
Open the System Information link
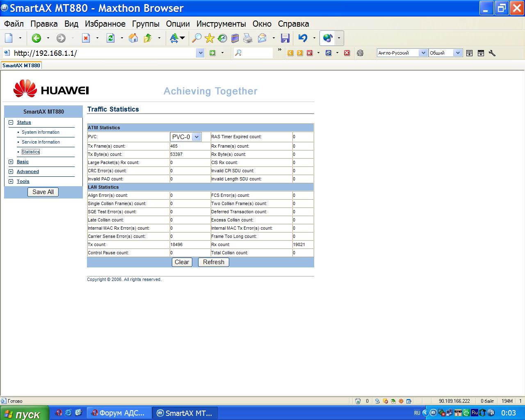point(41,132)
